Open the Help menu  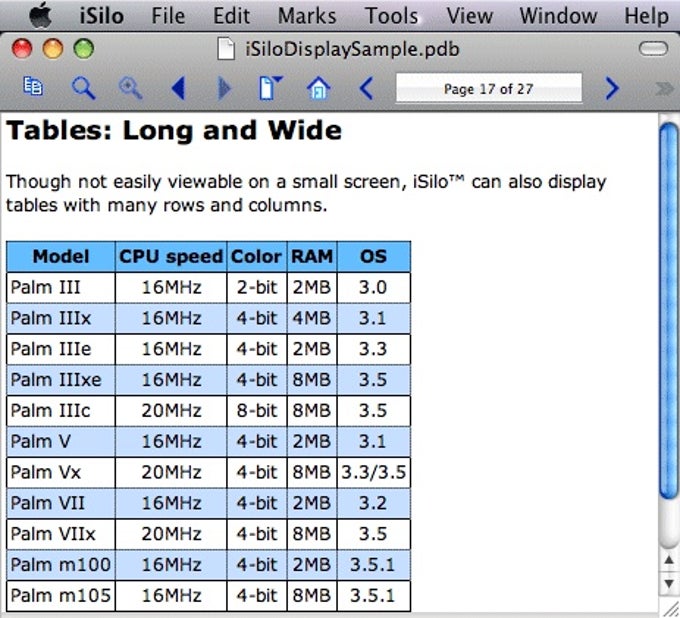[646, 16]
